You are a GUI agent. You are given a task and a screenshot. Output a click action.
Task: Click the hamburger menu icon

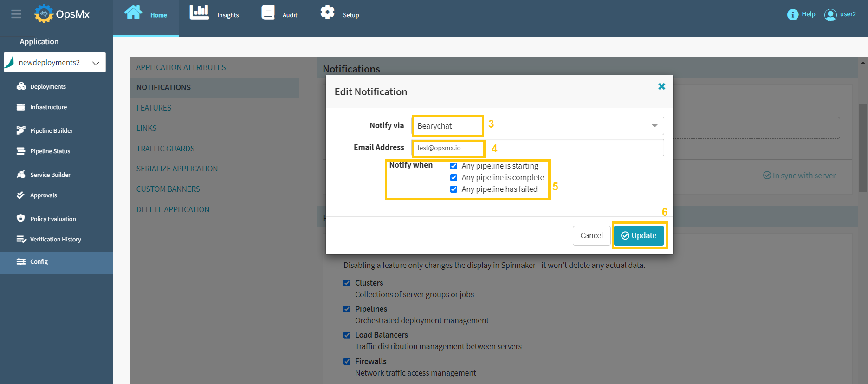pos(16,14)
